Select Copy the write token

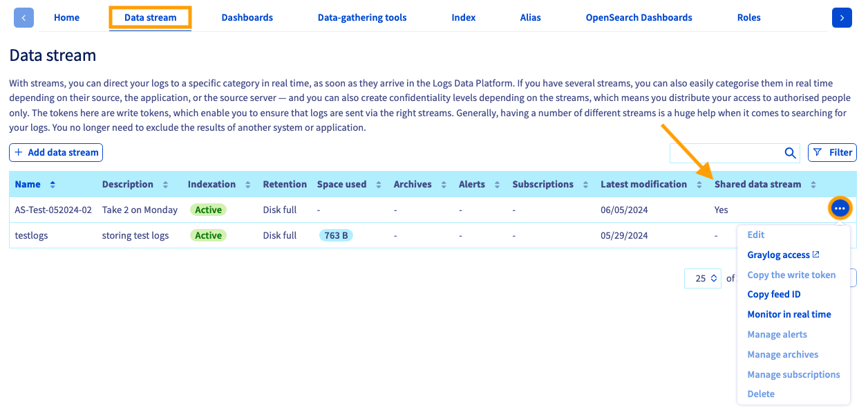coord(791,275)
